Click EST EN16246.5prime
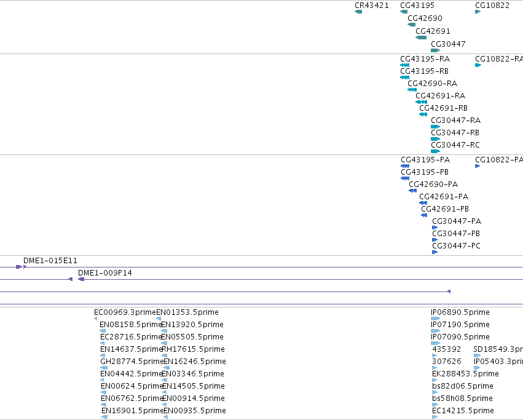Viewport: 523px width, 420px height. [x=195, y=362]
